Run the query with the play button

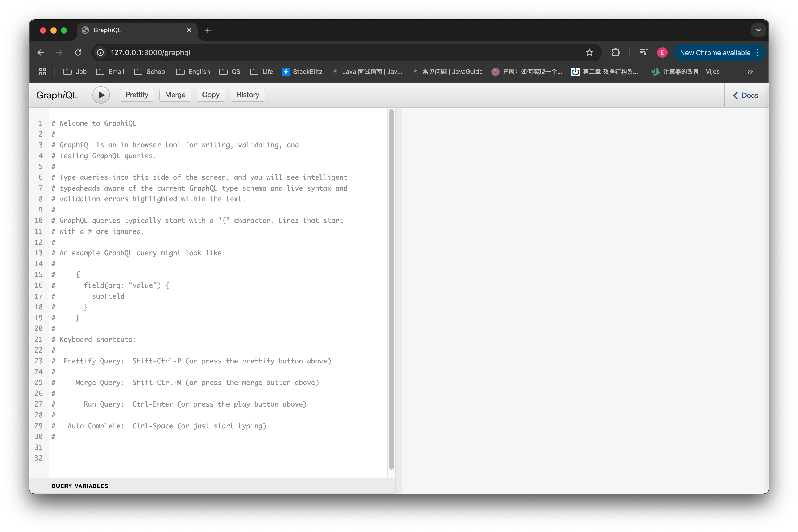pyautogui.click(x=101, y=95)
